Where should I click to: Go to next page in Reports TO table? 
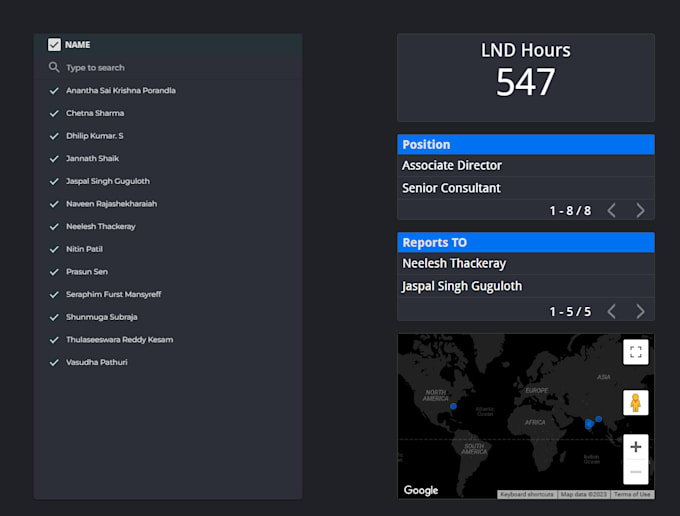point(640,311)
